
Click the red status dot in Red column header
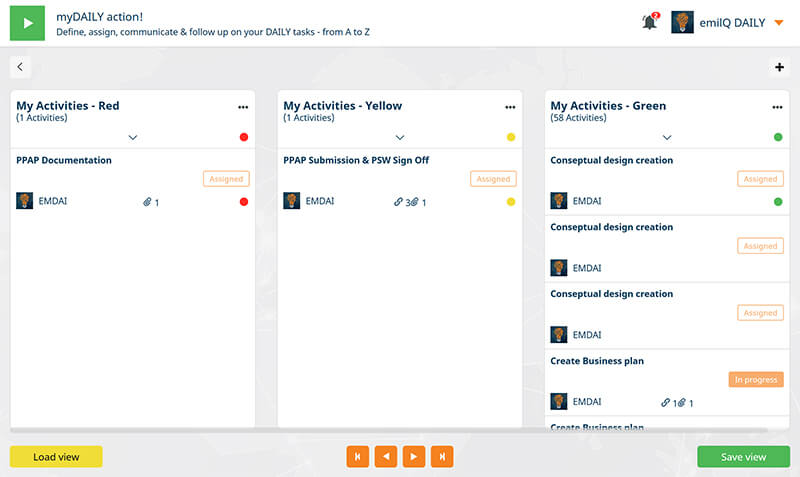click(x=244, y=137)
